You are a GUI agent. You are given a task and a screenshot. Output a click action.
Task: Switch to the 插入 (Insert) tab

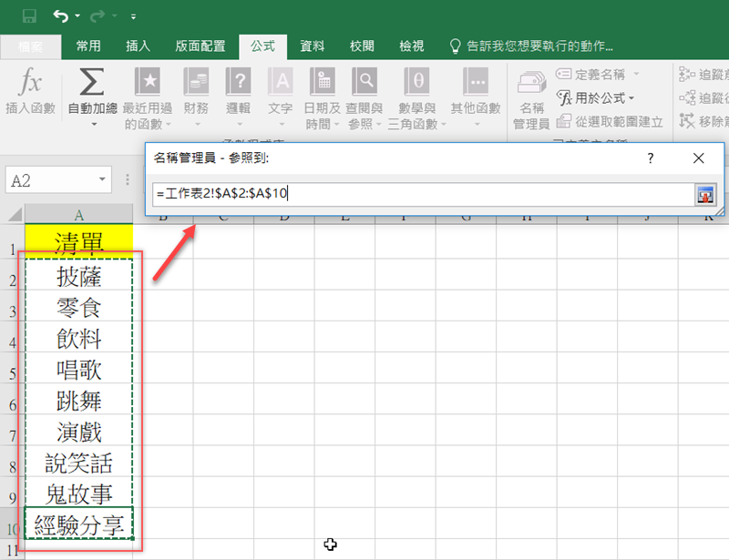coord(138,46)
